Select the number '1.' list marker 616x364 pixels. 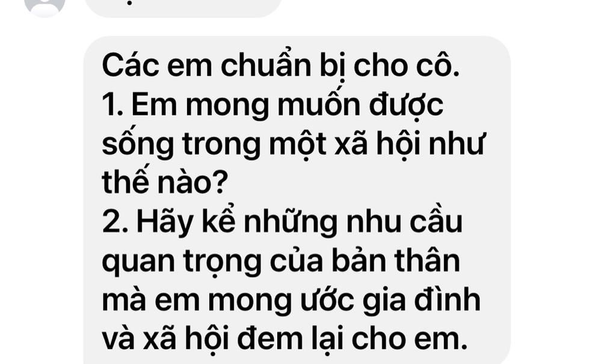(112, 106)
